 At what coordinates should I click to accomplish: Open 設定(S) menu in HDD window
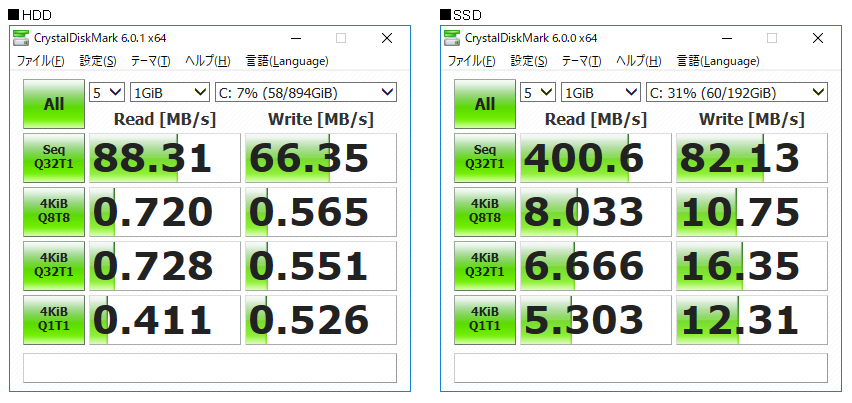pos(98,61)
